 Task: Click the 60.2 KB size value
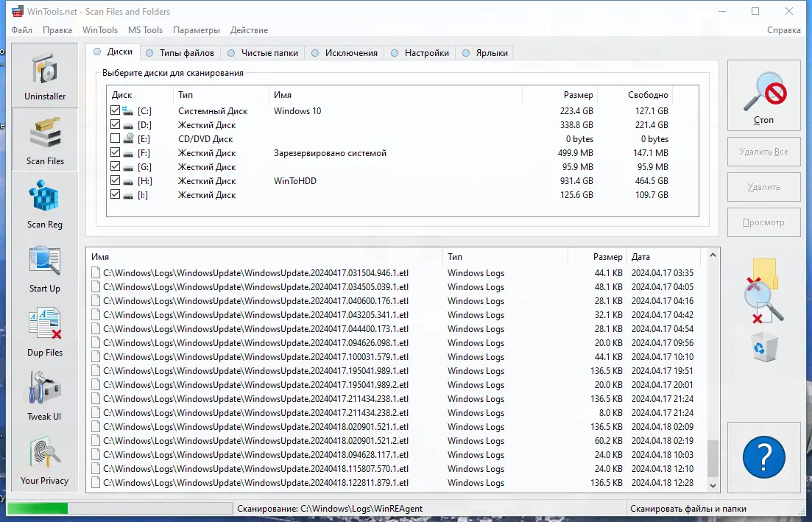(x=609, y=441)
